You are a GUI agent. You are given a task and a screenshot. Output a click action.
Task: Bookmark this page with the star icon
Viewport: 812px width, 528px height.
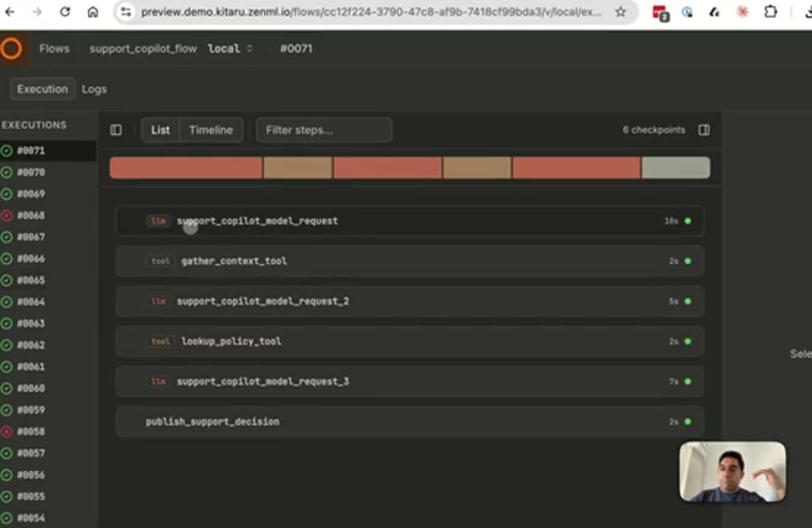click(620, 12)
